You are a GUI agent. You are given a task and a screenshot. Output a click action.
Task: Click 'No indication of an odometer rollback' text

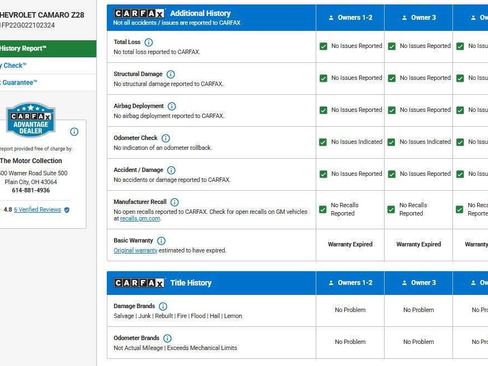pyautogui.click(x=163, y=148)
